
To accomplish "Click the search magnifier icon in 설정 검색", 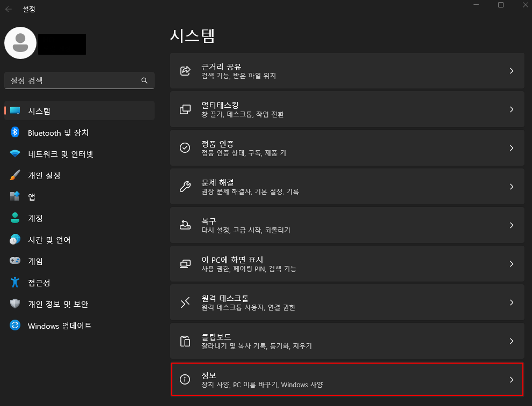I will click(x=144, y=80).
